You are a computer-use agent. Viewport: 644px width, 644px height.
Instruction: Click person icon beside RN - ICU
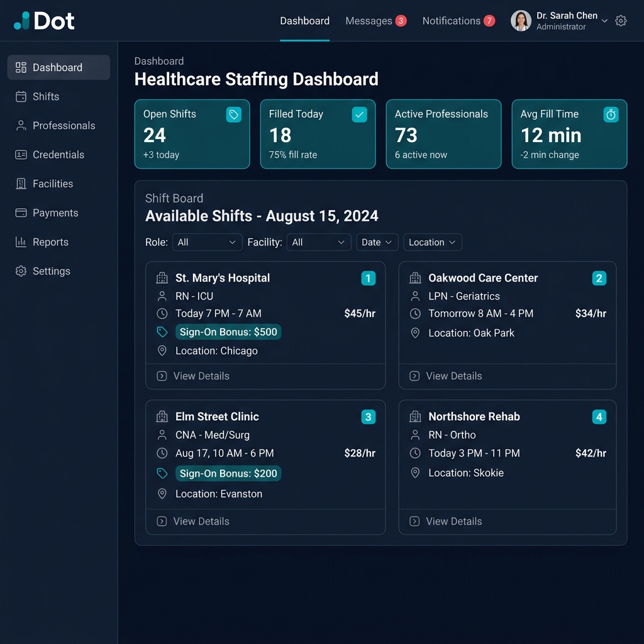pos(162,296)
